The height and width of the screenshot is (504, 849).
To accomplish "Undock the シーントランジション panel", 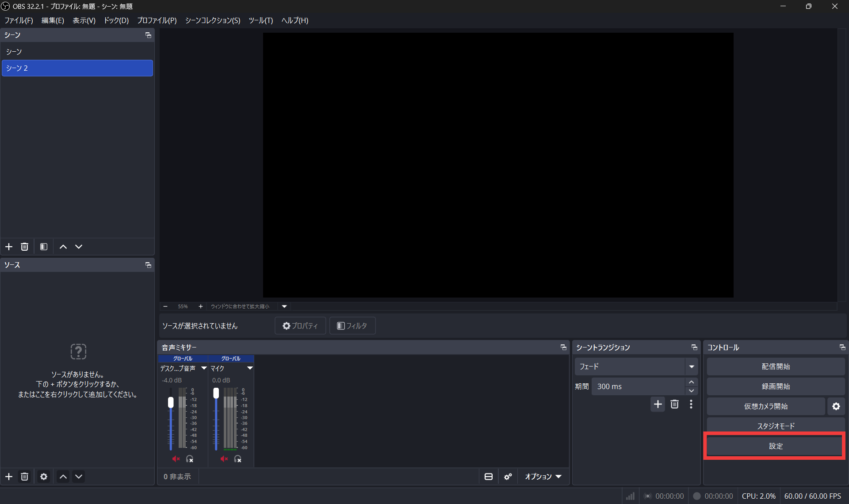I will [694, 347].
